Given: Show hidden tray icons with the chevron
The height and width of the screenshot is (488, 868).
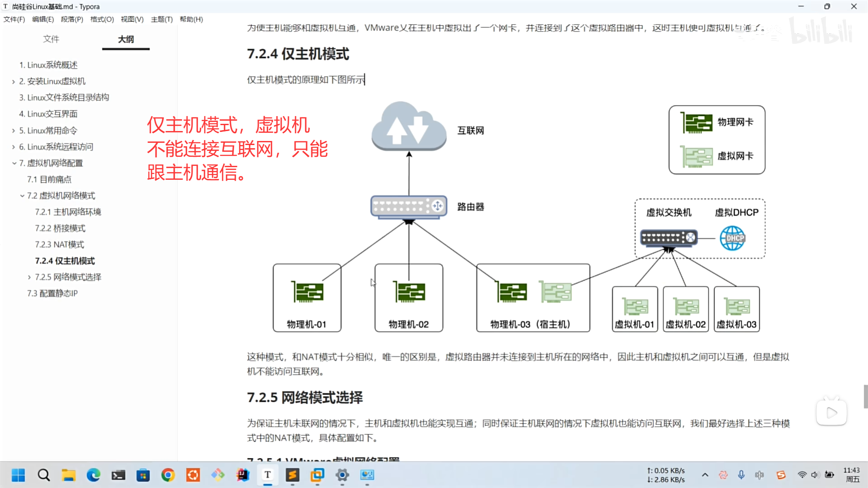Looking at the screenshot, I should pos(705,475).
